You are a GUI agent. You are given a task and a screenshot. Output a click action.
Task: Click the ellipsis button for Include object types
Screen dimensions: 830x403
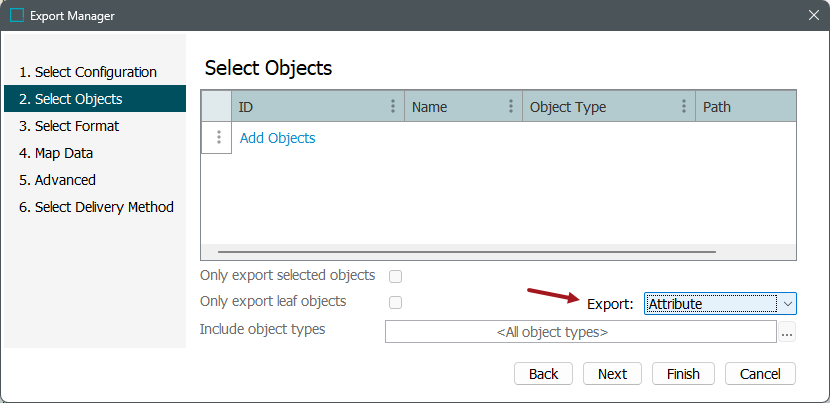tap(788, 332)
